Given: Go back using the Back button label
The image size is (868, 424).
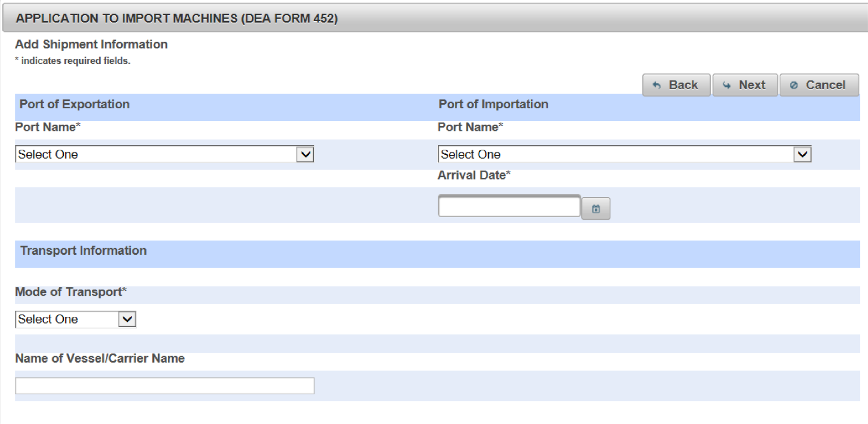Looking at the screenshot, I should [683, 85].
